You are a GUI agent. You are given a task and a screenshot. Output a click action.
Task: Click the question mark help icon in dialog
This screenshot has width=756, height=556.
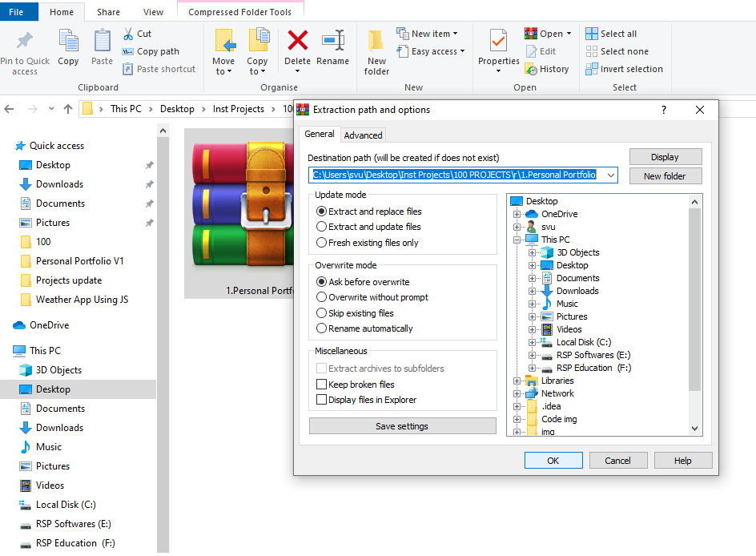pyautogui.click(x=664, y=110)
